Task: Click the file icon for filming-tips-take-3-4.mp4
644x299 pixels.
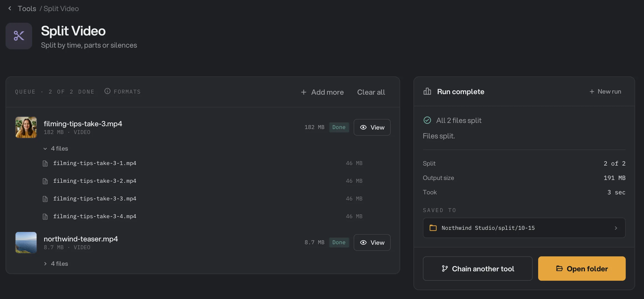Action: point(45,217)
